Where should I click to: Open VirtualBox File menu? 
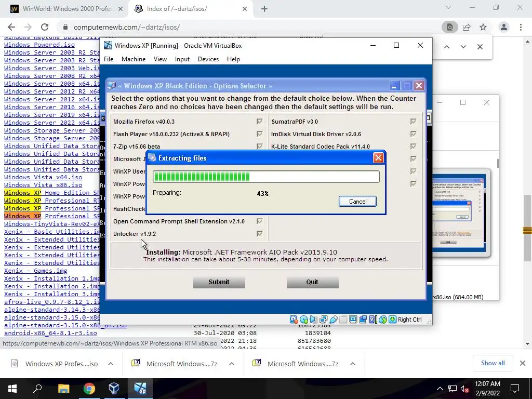pyautogui.click(x=109, y=59)
